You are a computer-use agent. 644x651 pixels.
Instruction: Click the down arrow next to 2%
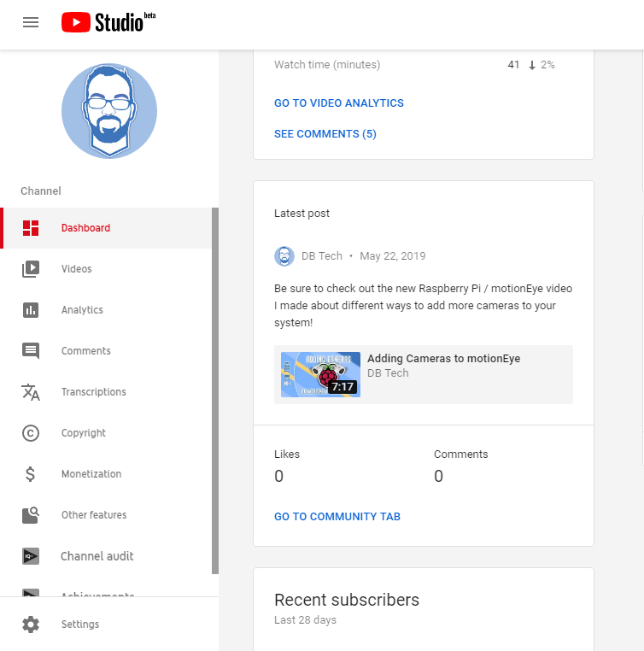(x=531, y=65)
